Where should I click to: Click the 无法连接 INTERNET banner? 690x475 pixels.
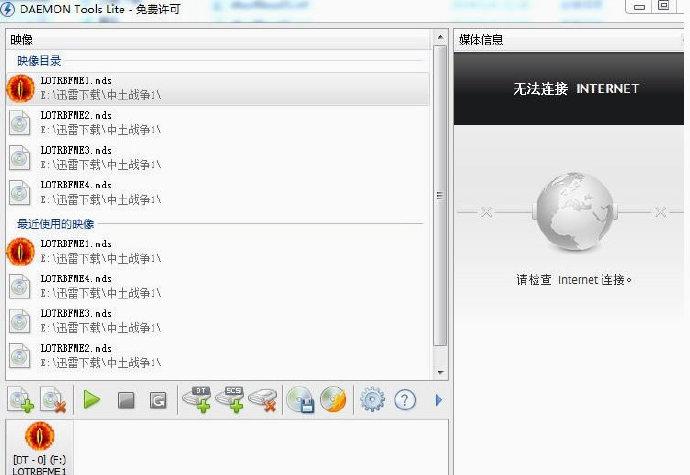click(569, 88)
